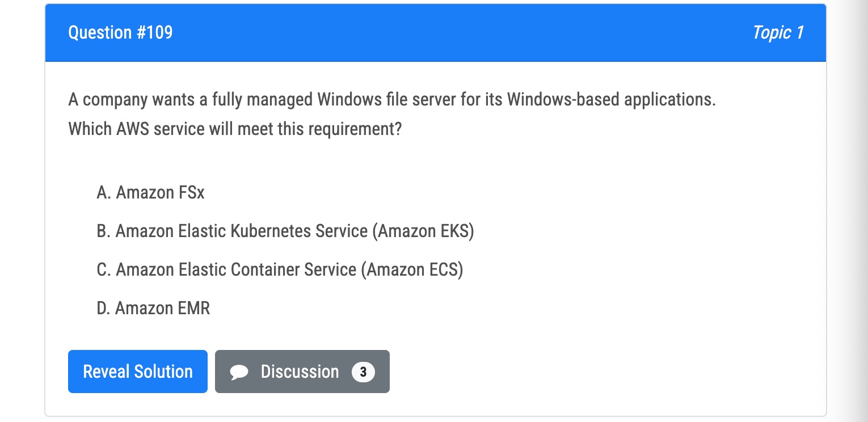Click the Topic 1 label
The width and height of the screenshot is (868, 422).
point(778,32)
